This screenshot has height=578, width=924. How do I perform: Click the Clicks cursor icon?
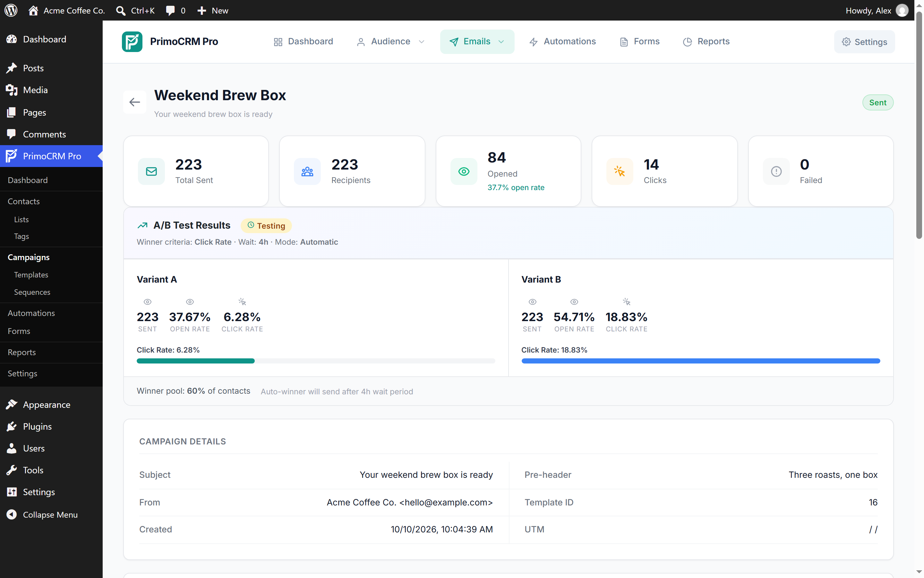619,172
